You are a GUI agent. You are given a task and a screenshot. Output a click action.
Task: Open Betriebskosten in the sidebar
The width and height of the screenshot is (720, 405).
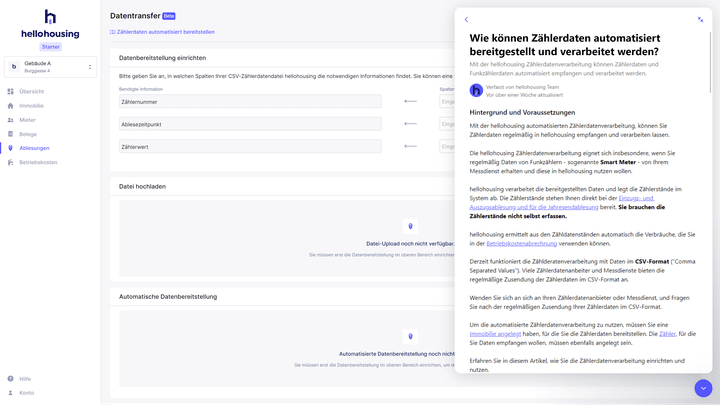[38, 162]
